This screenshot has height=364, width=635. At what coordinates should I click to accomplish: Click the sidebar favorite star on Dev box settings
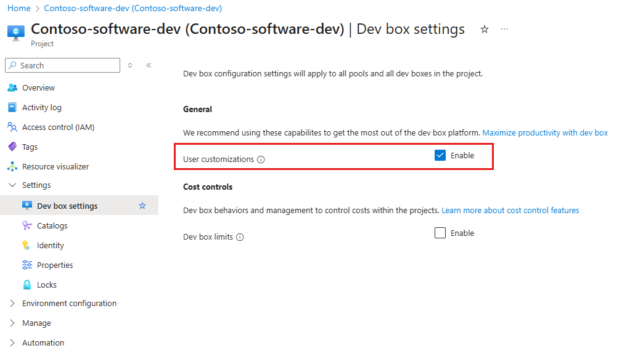[142, 206]
